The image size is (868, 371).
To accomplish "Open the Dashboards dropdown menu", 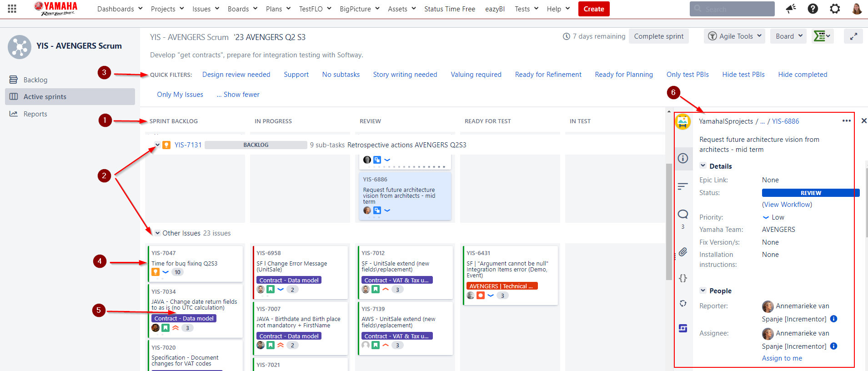I will tap(120, 9).
